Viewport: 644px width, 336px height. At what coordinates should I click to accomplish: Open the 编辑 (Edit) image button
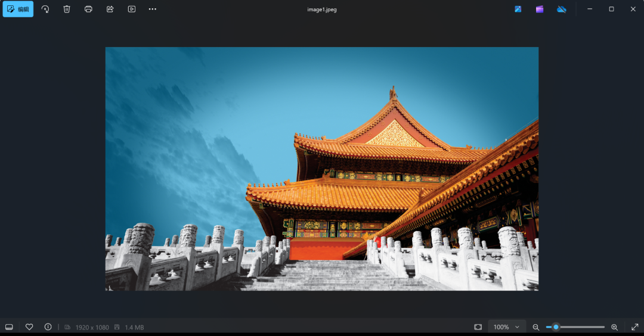(x=18, y=9)
